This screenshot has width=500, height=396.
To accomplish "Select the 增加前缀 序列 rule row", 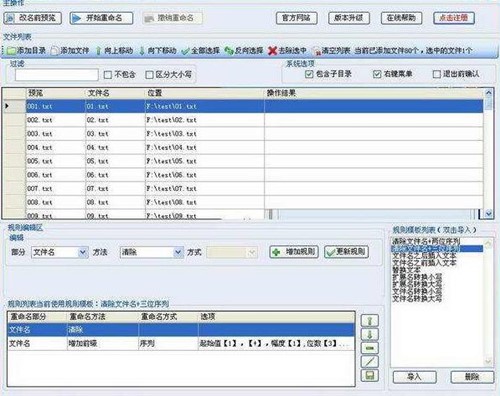I will (x=181, y=343).
